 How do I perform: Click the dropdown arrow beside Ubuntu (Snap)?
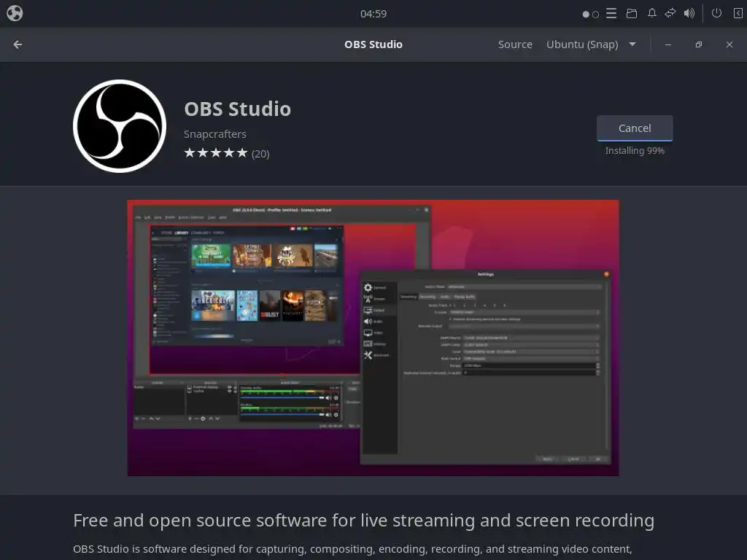[x=632, y=44]
